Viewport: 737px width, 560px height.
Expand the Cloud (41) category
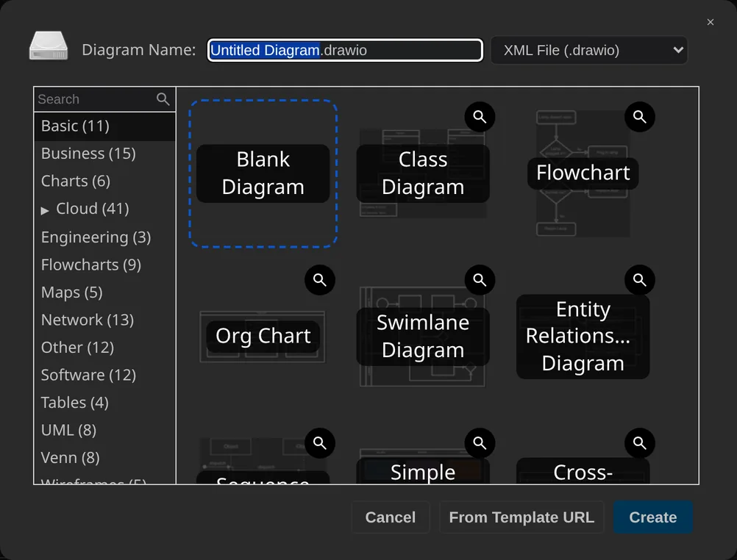click(x=45, y=210)
